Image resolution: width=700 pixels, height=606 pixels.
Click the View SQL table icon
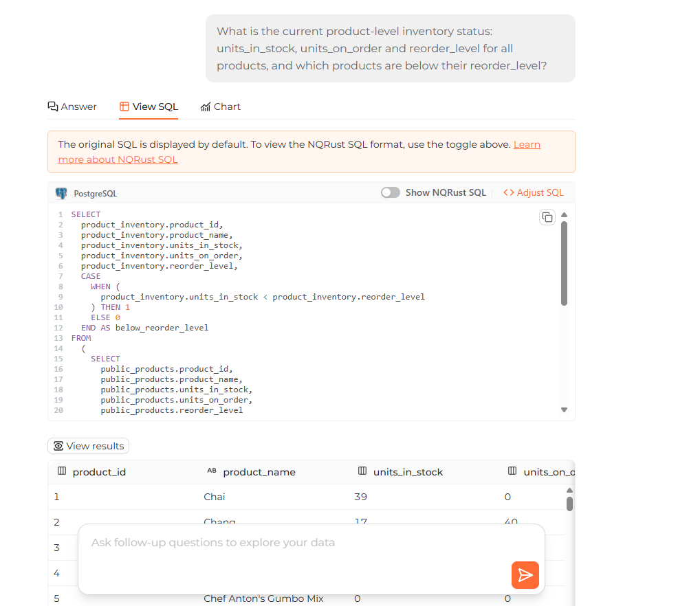(124, 106)
